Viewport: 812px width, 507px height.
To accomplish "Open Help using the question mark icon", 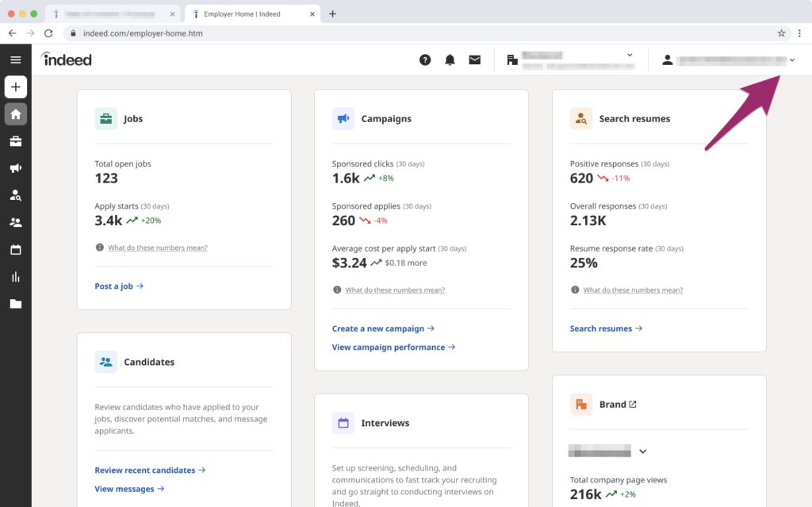I will coord(425,59).
